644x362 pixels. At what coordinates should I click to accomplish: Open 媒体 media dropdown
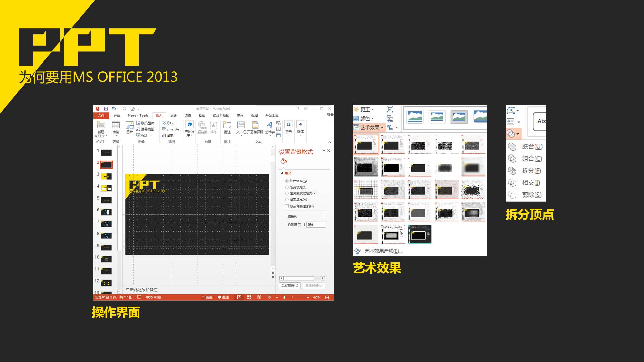(300, 129)
